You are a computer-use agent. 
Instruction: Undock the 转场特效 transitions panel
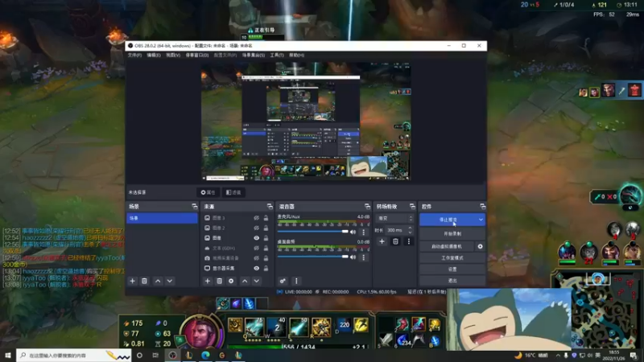pyautogui.click(x=412, y=207)
